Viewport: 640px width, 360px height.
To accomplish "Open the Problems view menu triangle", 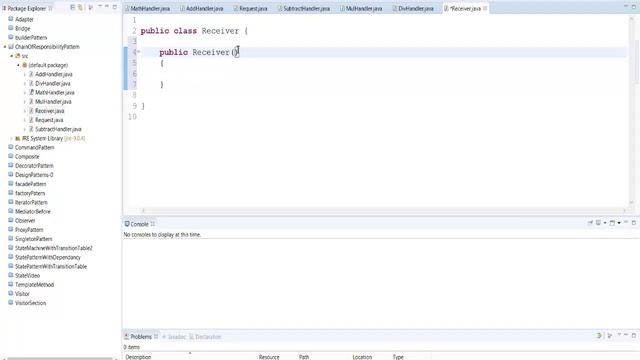I will [x=619, y=335].
